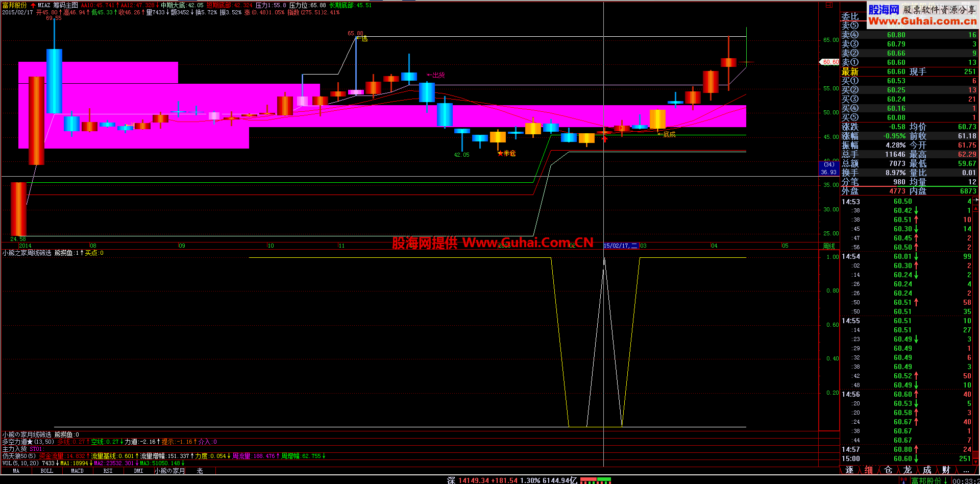This screenshot has height=484, width=980.
Task: Click the network signal antenna icon in status bar
Action: tap(904, 480)
